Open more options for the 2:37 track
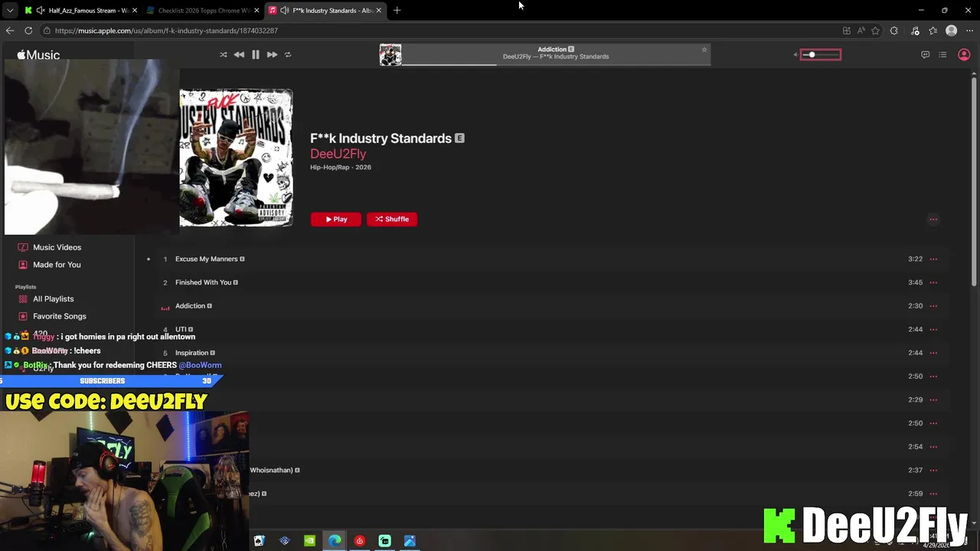Screen dimensions: 980x551 point(933,470)
